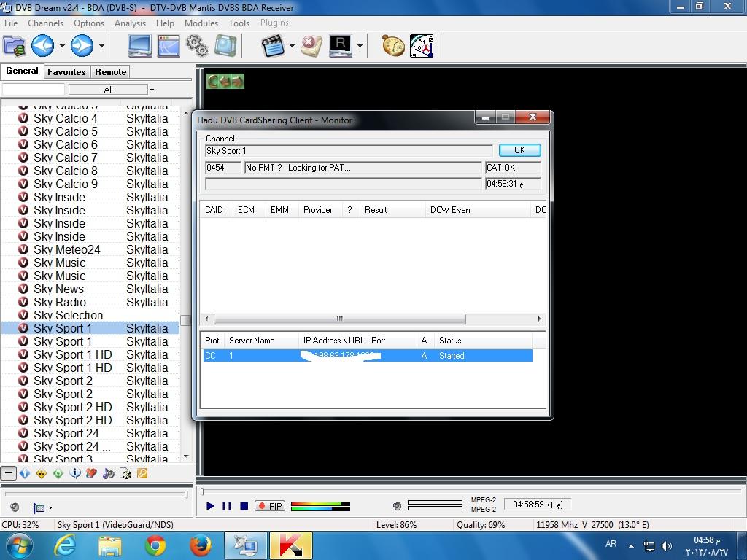747x560 pixels.
Task: Click the yellow diamond icon under channel list
Action: click(x=42, y=473)
